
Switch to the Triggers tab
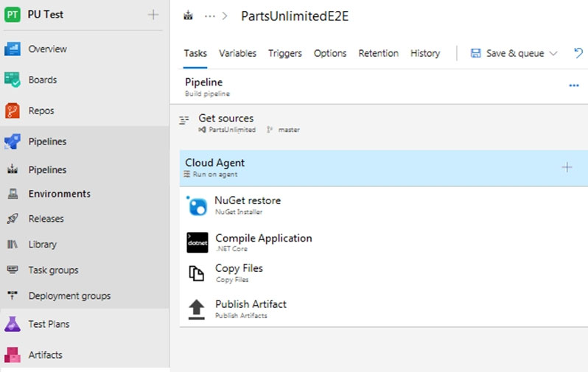click(285, 53)
